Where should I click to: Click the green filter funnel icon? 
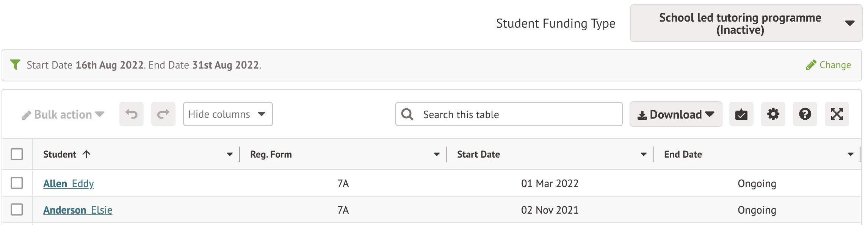15,65
